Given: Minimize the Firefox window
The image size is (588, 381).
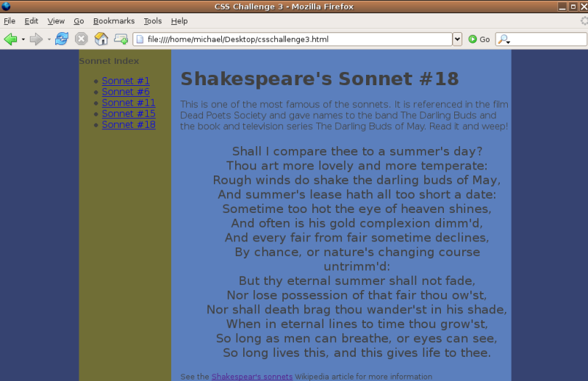Looking at the screenshot, I should point(562,7).
